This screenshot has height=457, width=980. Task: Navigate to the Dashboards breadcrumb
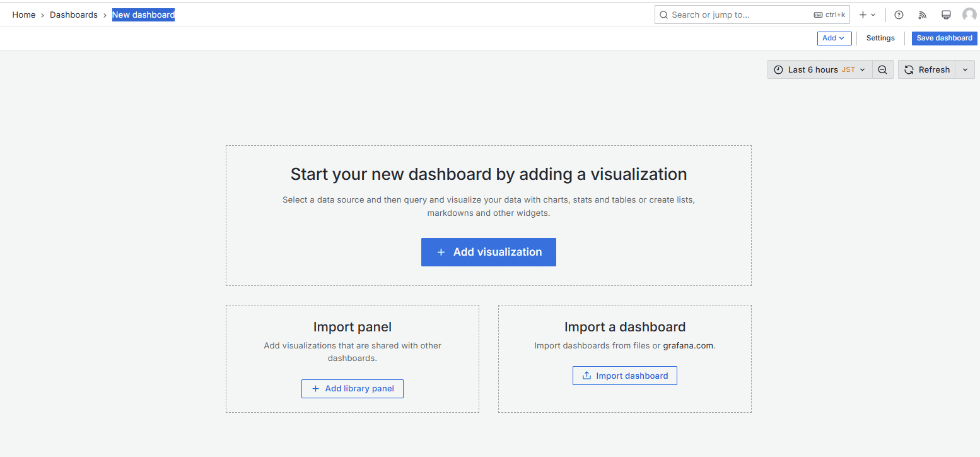[x=74, y=15]
